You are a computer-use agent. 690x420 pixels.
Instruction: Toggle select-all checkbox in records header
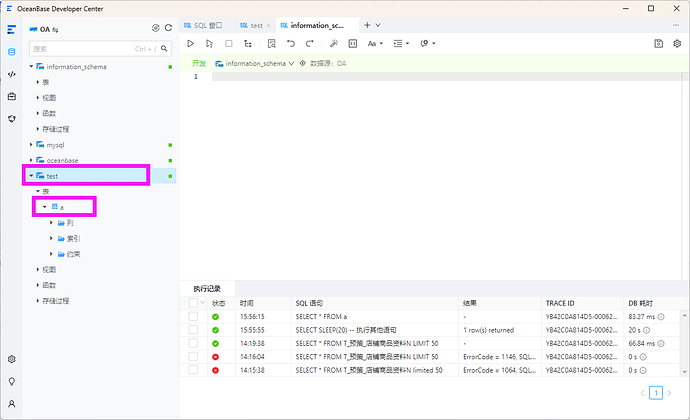pyautogui.click(x=193, y=303)
